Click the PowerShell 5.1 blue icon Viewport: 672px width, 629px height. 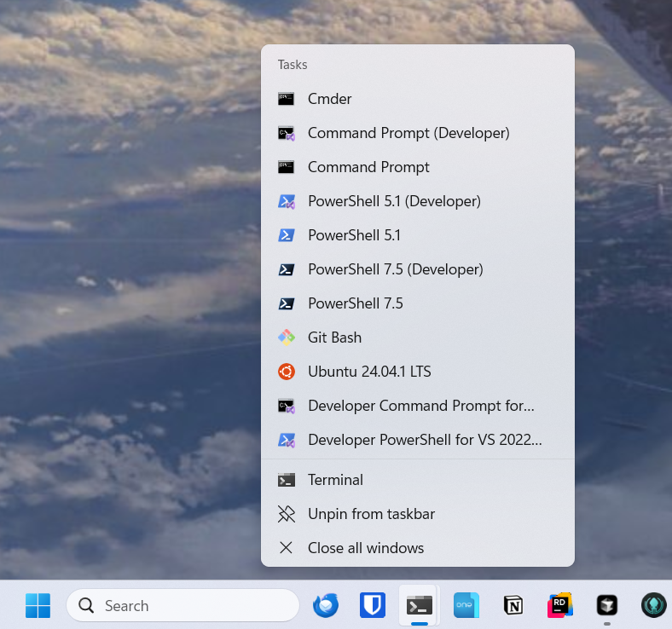287,235
